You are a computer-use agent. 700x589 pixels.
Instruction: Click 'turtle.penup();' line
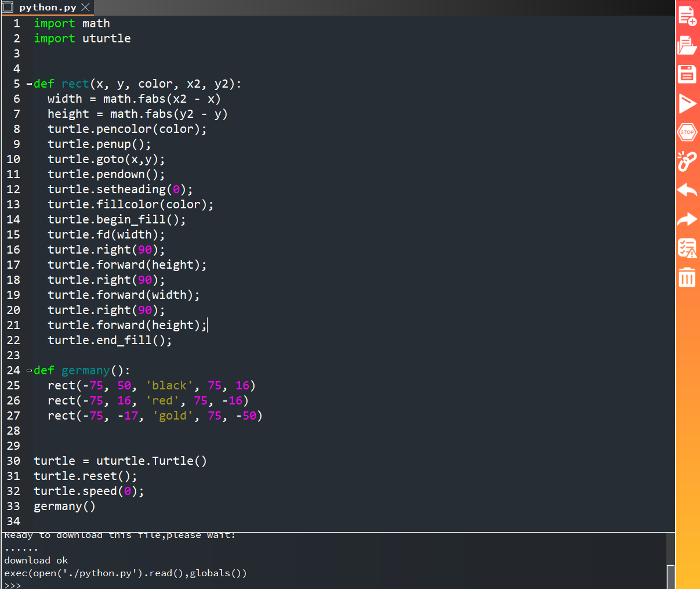pos(99,144)
